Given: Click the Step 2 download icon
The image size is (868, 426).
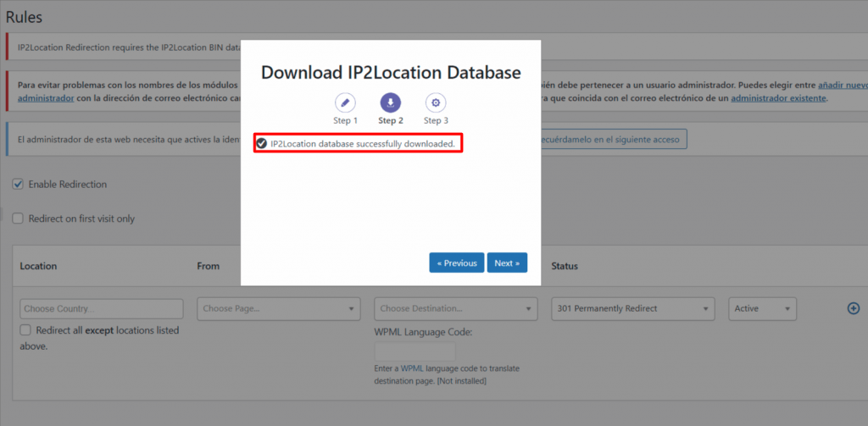Looking at the screenshot, I should coord(390,103).
